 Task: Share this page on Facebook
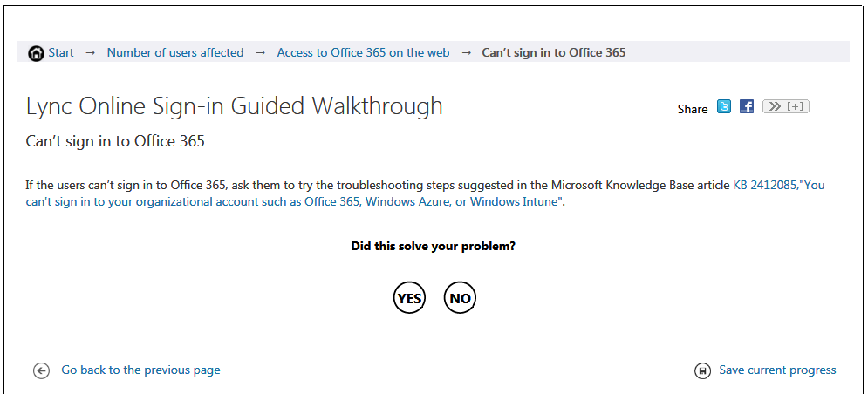747,107
